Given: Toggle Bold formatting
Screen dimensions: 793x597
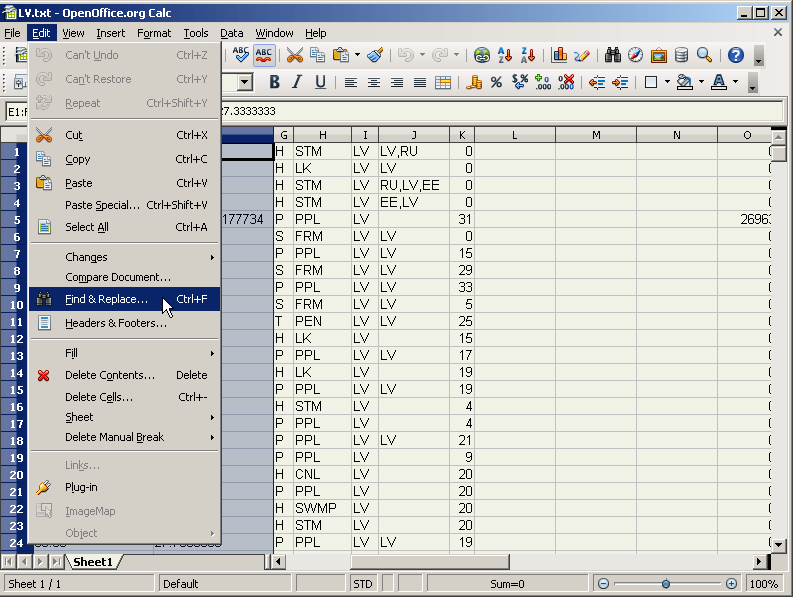Looking at the screenshot, I should tap(274, 82).
